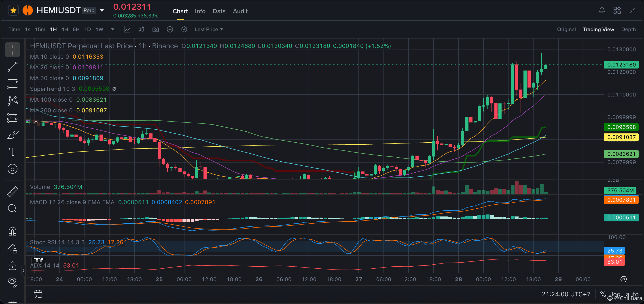The width and height of the screenshot is (644, 304).
Task: Select the brush drawing tool
Action: coord(13,135)
